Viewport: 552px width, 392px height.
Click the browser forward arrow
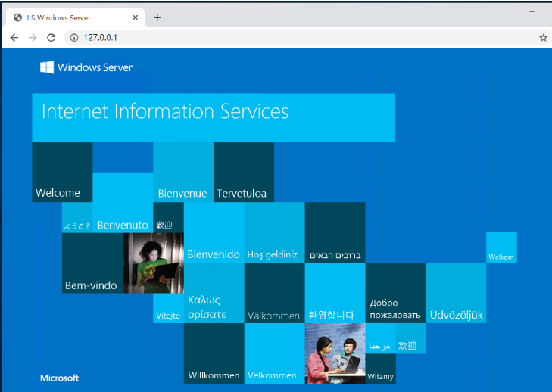coord(33,38)
